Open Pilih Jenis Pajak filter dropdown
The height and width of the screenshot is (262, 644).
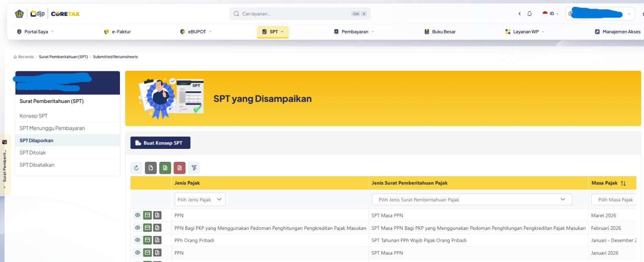(x=200, y=200)
